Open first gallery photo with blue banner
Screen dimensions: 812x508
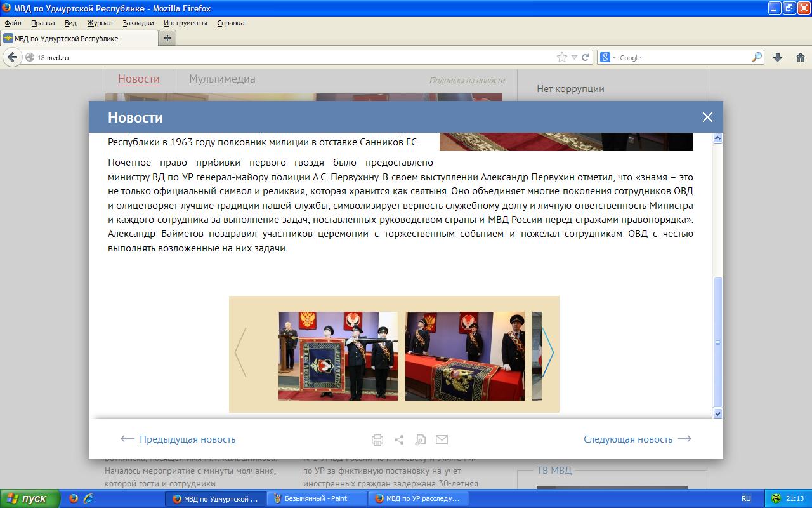point(338,356)
